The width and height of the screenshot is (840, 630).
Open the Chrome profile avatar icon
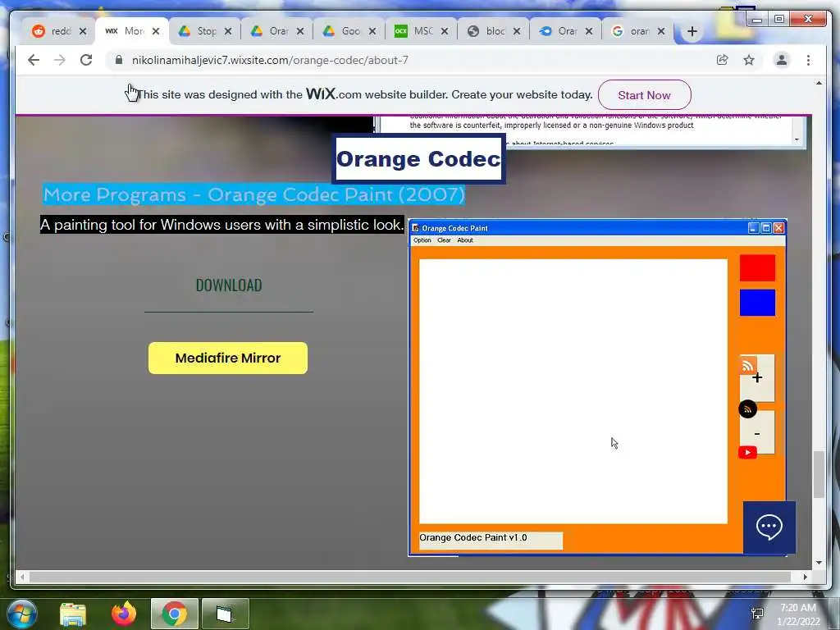782,60
